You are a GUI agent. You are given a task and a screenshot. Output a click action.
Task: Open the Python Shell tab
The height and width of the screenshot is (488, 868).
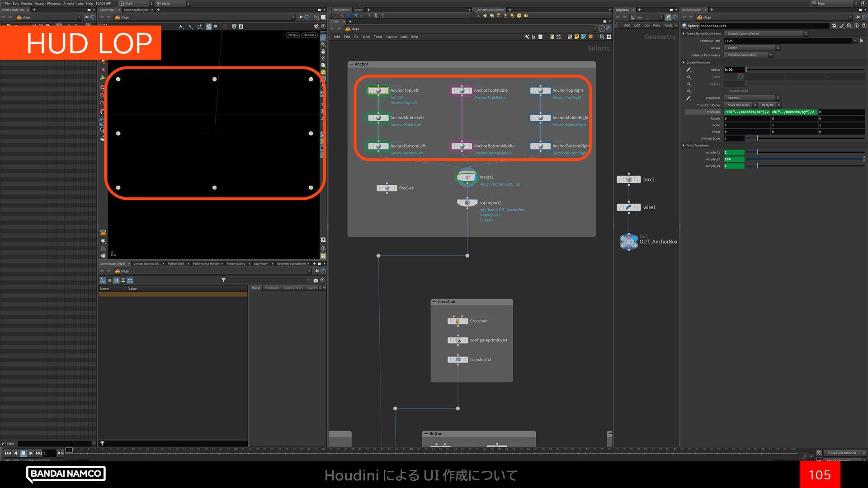tap(175, 263)
